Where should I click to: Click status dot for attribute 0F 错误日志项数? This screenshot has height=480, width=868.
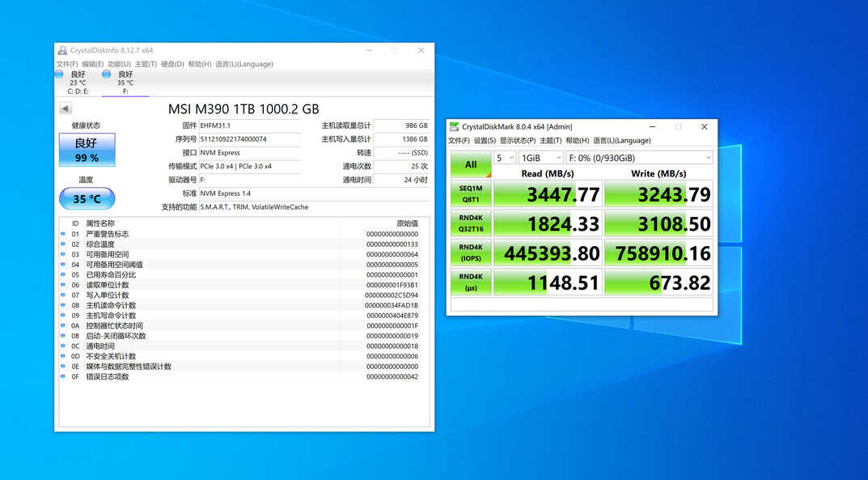pos(63,376)
